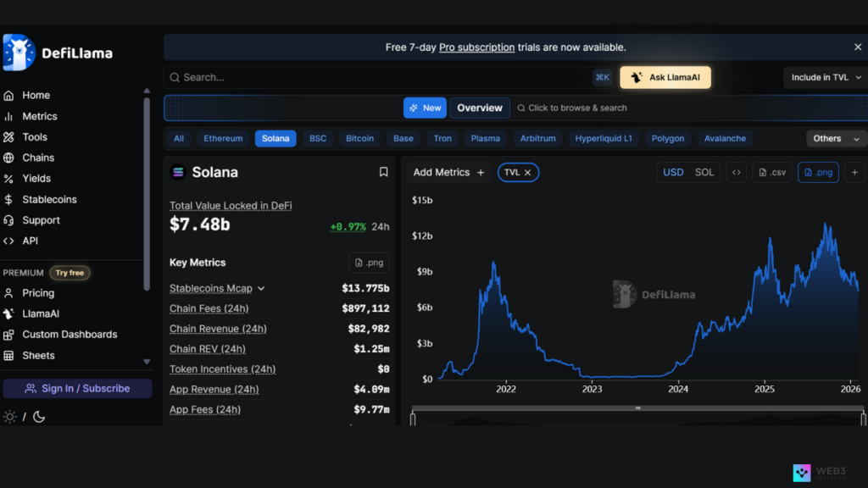Viewport: 868px width, 488px height.
Task: Open the Chains section via its globe icon
Action: tap(10, 158)
